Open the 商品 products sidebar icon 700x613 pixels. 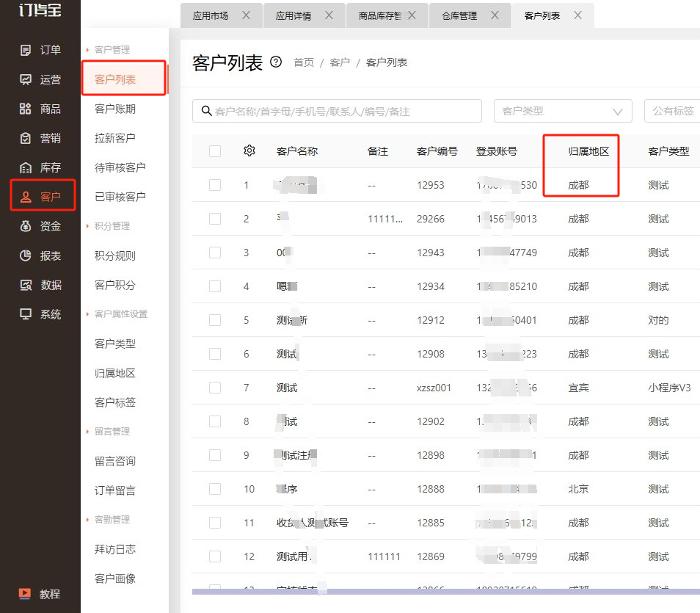(x=26, y=109)
